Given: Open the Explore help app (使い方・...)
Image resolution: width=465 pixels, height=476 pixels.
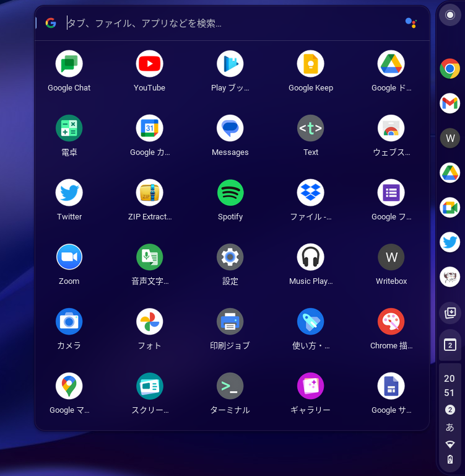Looking at the screenshot, I should coord(311,322).
